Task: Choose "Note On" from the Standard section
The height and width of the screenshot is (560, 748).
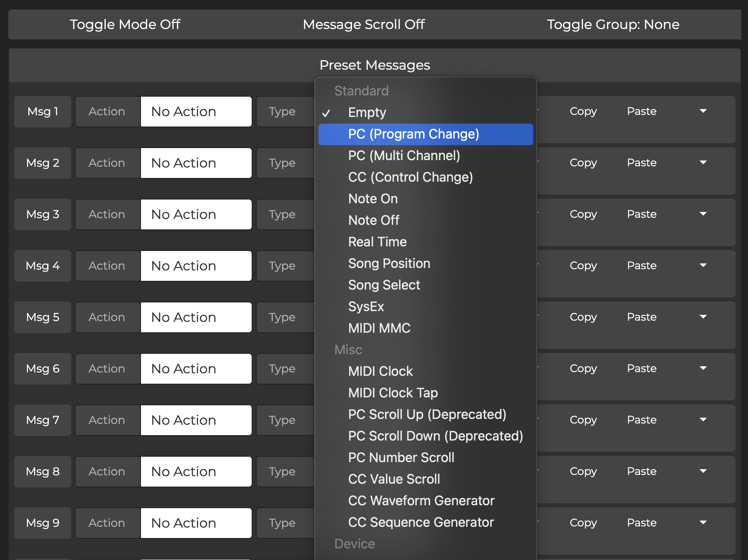Action: (372, 199)
